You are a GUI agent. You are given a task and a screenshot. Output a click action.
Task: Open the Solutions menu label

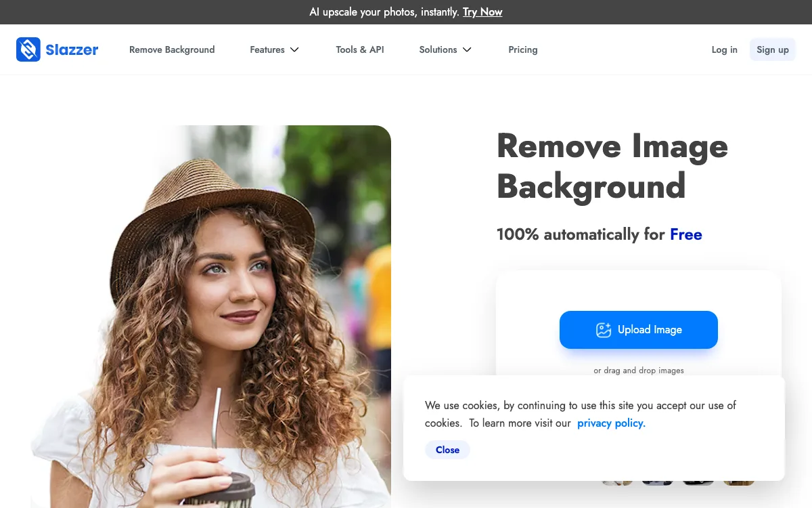[x=438, y=49]
